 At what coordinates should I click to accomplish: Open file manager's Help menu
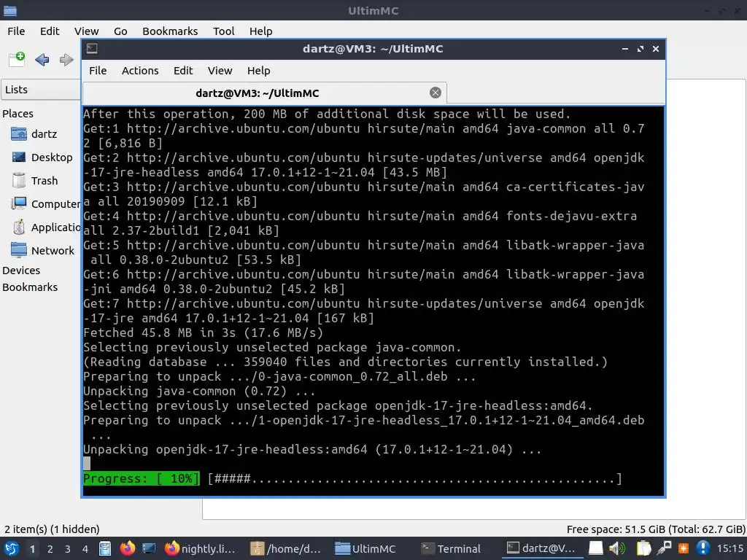(261, 31)
